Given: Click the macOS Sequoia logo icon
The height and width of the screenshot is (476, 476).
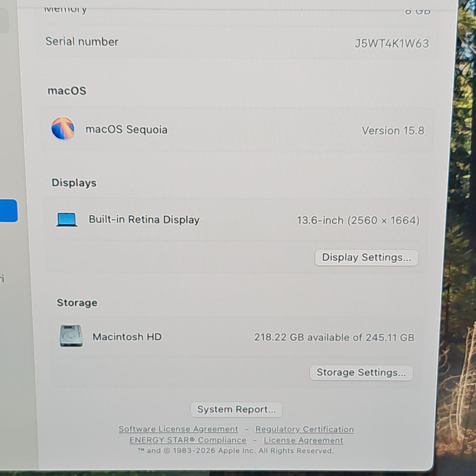Looking at the screenshot, I should 63,129.
